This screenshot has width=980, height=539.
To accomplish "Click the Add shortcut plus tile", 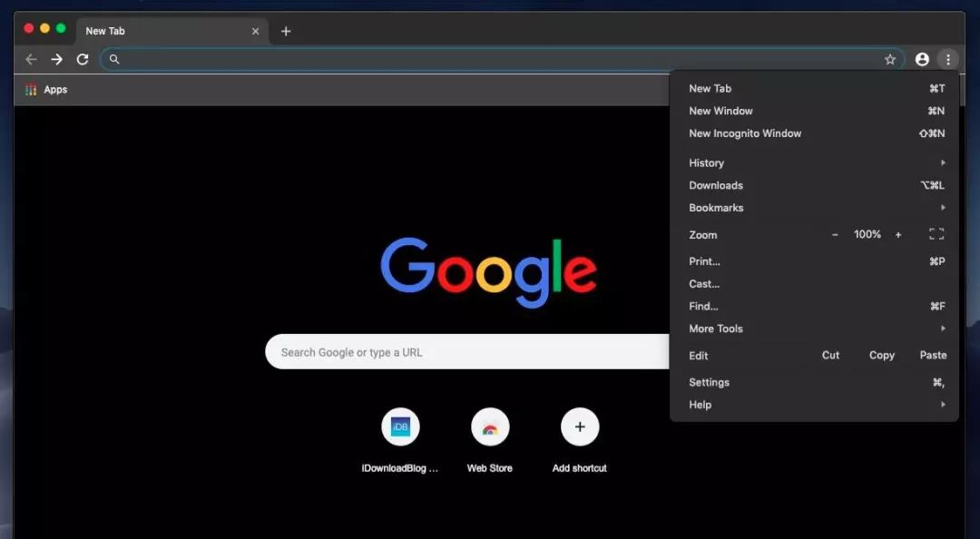I will click(579, 441).
